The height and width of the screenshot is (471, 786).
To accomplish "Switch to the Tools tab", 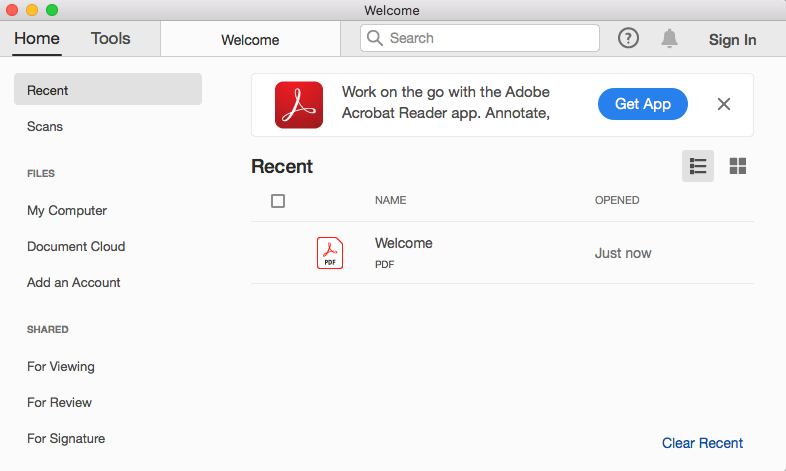I will click(x=110, y=39).
